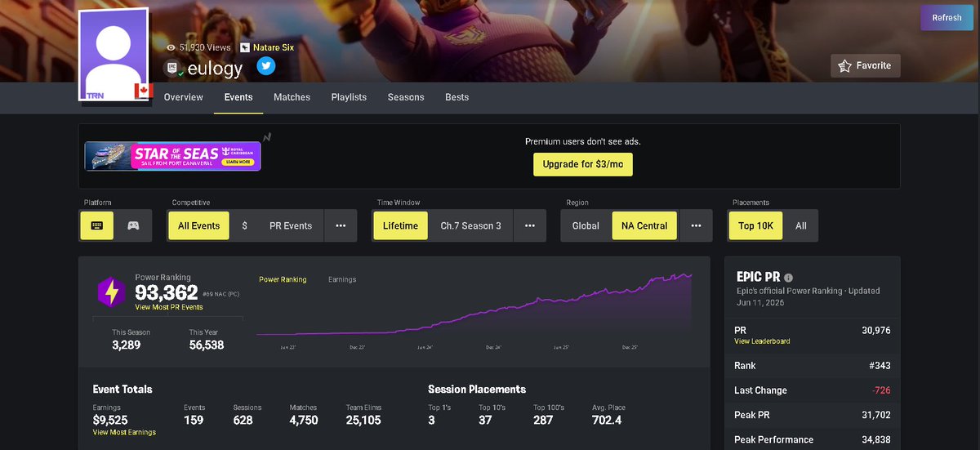Open the Bests tab
The width and height of the screenshot is (980, 450).
(457, 97)
